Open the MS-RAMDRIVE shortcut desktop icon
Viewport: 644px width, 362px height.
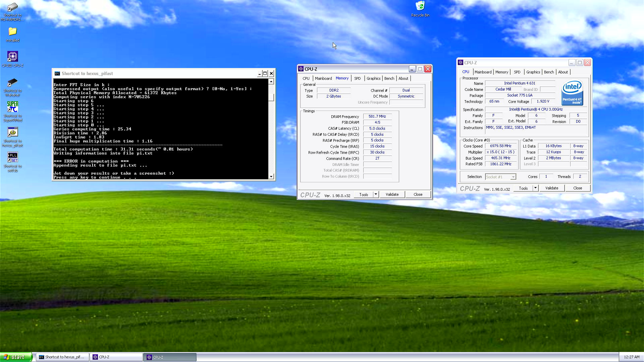[x=12, y=11]
